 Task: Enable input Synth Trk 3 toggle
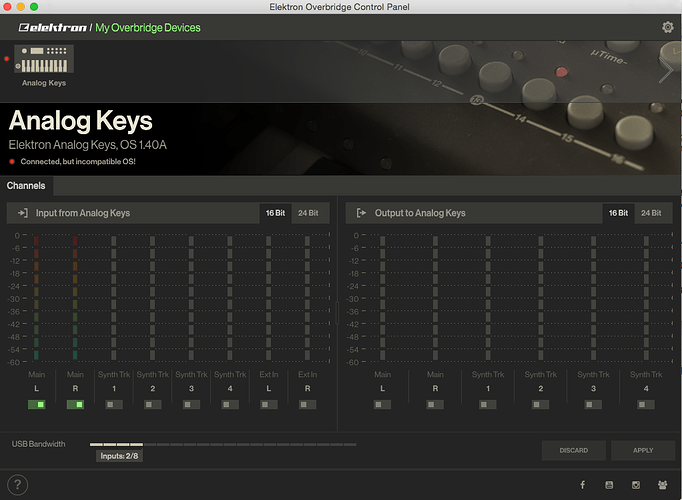pyautogui.click(x=191, y=405)
